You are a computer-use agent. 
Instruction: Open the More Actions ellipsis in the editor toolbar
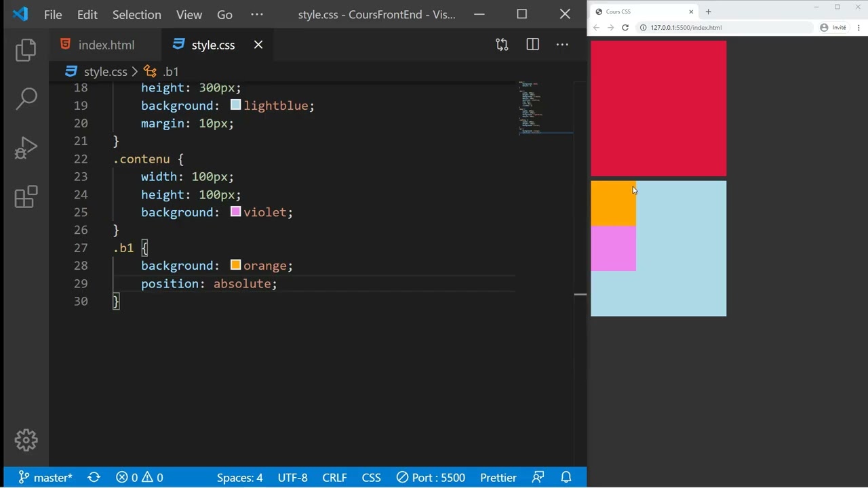pyautogui.click(x=562, y=45)
